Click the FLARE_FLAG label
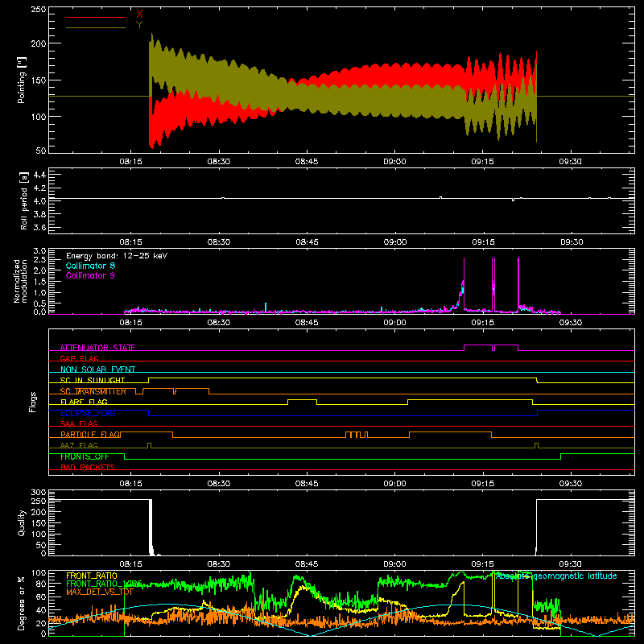 pos(84,402)
